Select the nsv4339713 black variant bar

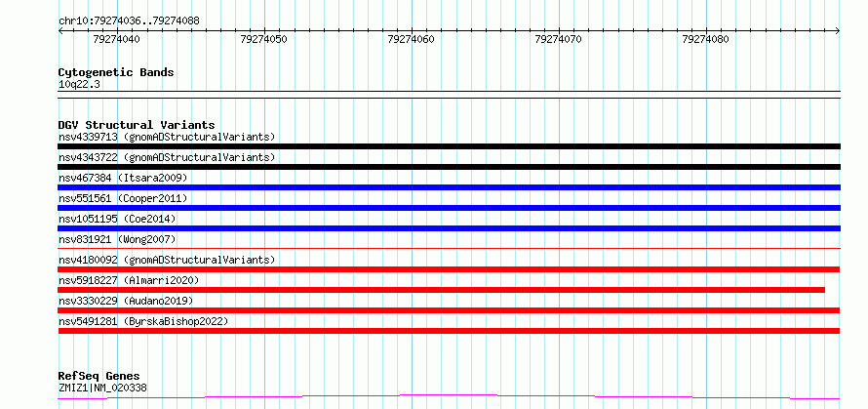click(x=449, y=146)
